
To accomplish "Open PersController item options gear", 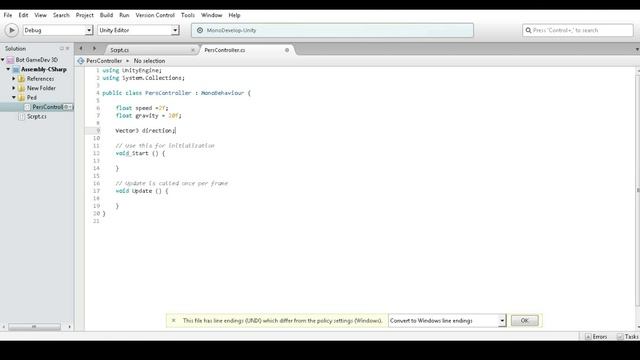I will pos(68,107).
